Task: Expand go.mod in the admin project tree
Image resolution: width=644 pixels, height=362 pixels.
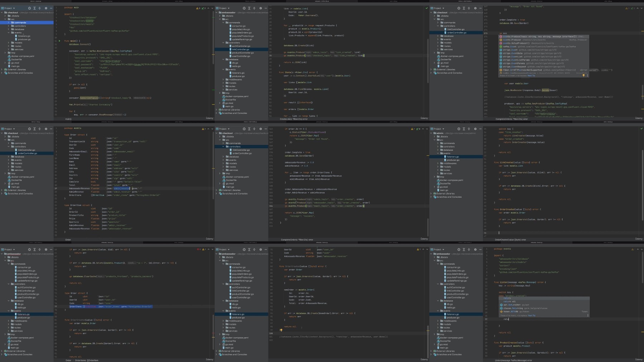Action: [x=435, y=187]
